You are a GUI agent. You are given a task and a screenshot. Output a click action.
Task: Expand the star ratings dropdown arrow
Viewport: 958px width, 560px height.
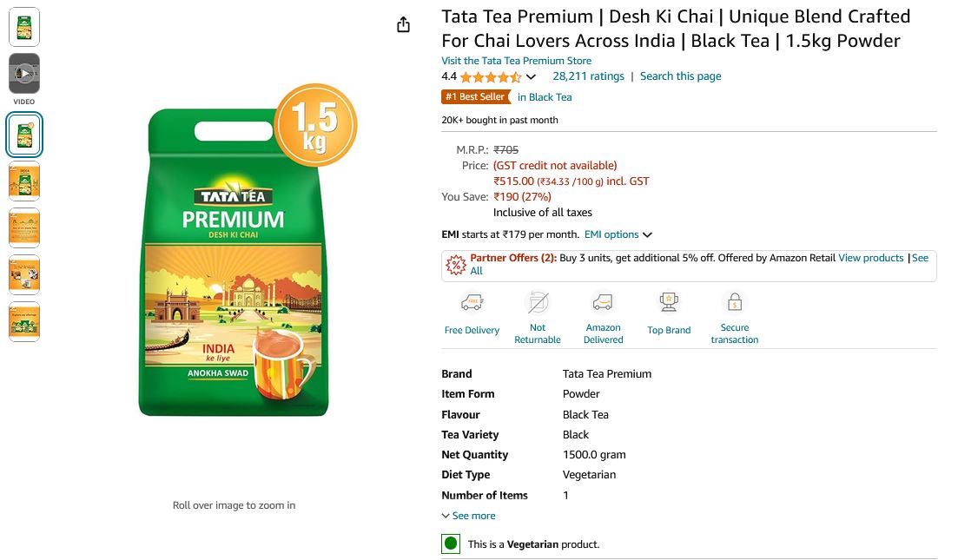(x=532, y=77)
